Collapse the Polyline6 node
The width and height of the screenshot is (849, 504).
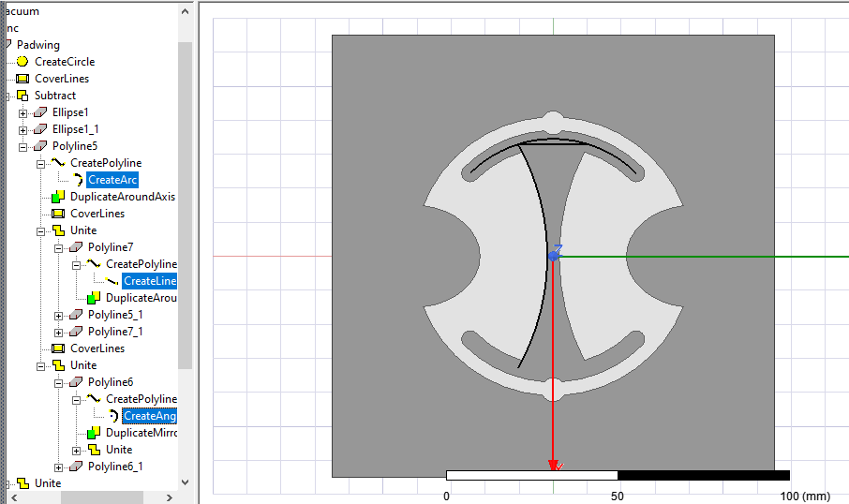pos(58,383)
